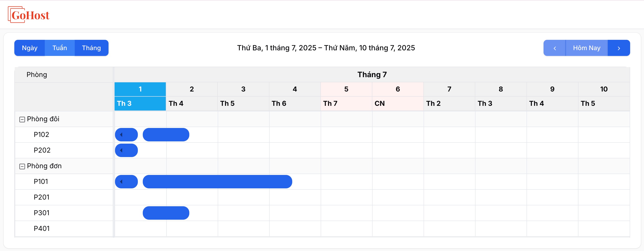Collapse the Phòng đôi group
The width and height of the screenshot is (644, 251).
point(22,119)
